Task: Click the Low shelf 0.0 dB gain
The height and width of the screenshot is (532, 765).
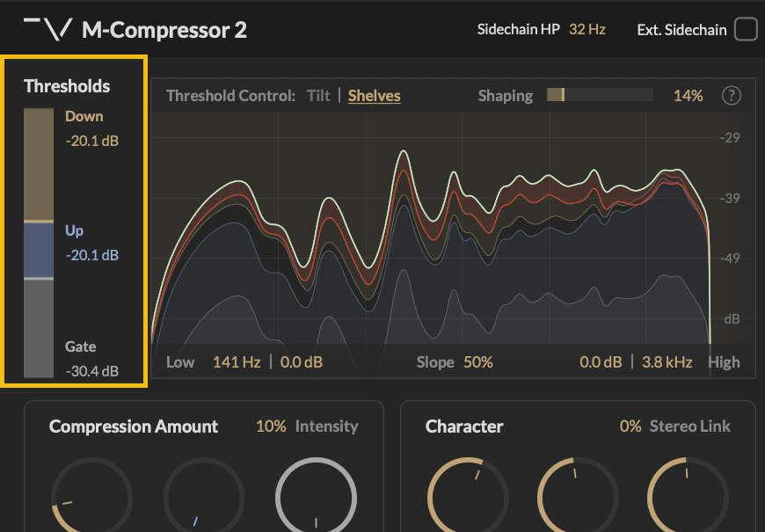Action: (x=302, y=362)
